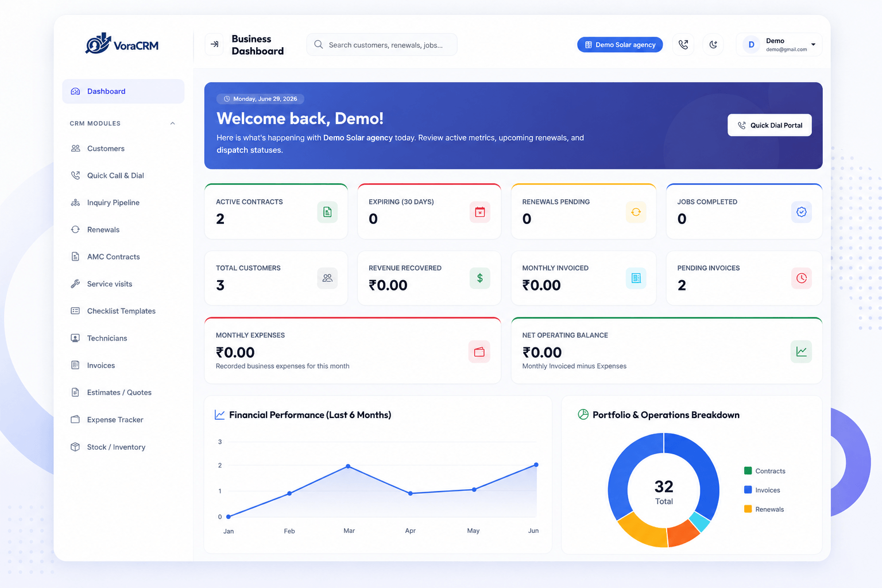Click the Technicians person icon in sidebar
882x588 pixels.
(x=75, y=338)
